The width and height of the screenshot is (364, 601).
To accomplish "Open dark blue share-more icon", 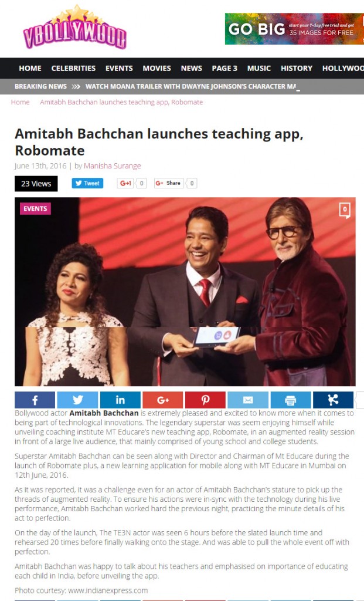I will tap(333, 400).
